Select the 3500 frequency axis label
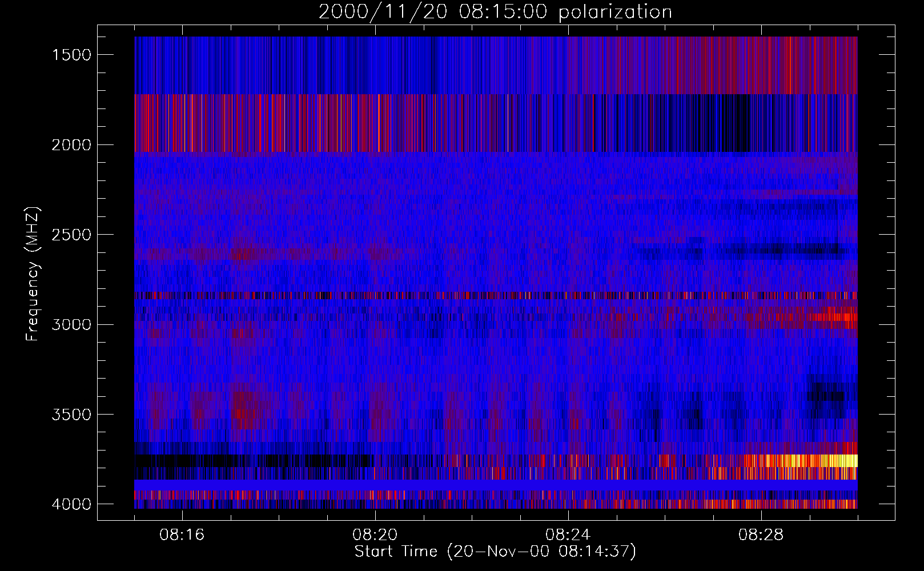 click(71, 415)
